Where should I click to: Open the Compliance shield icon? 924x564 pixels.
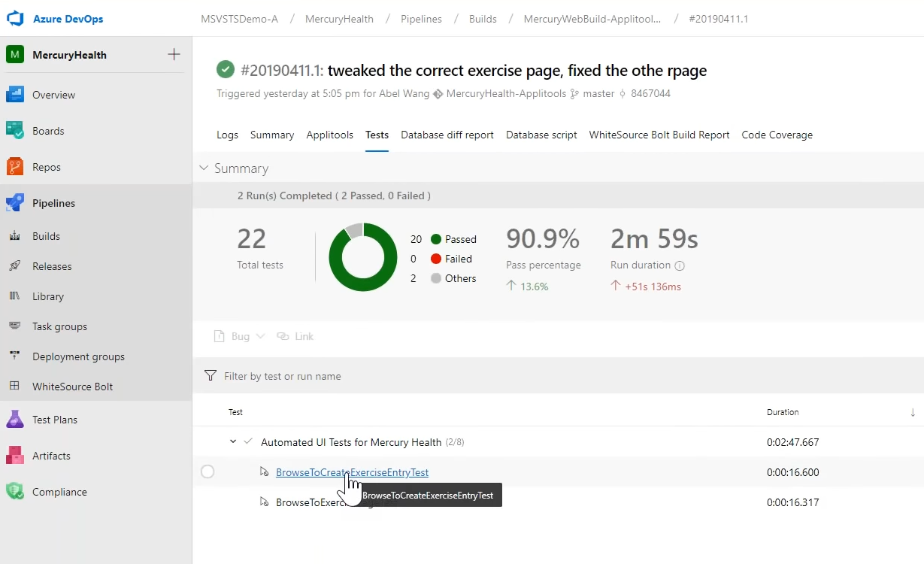click(x=15, y=492)
